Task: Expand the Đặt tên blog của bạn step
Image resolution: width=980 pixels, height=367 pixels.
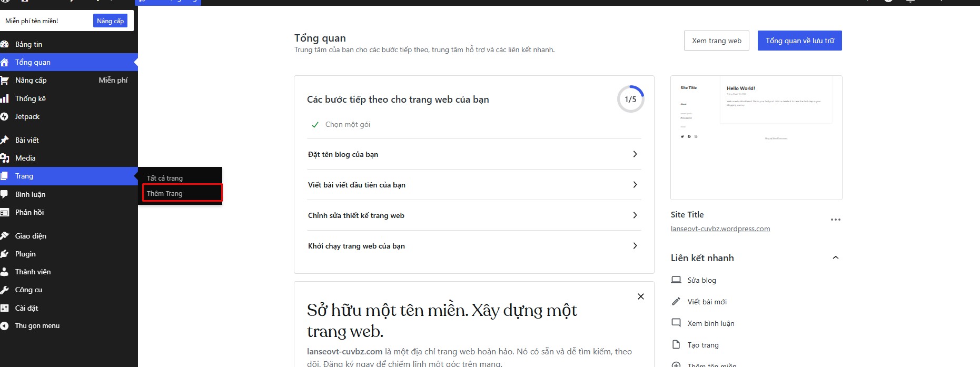Action: 474,154
